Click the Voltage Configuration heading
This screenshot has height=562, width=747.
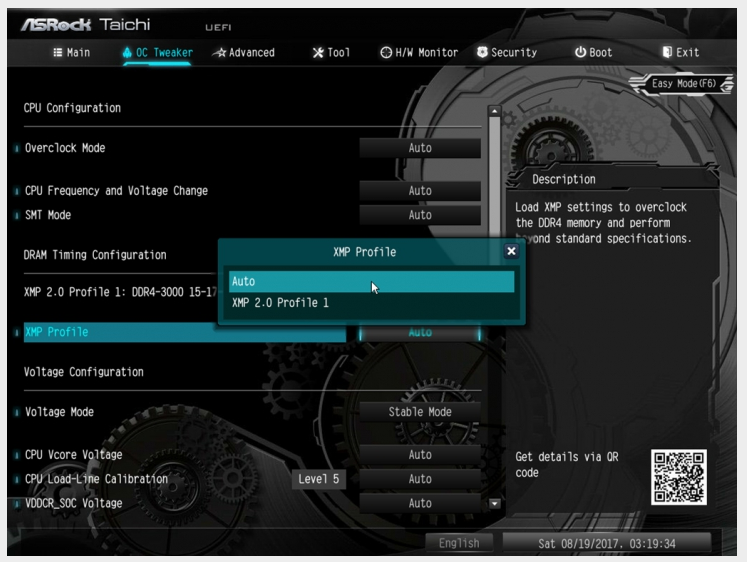click(x=83, y=372)
